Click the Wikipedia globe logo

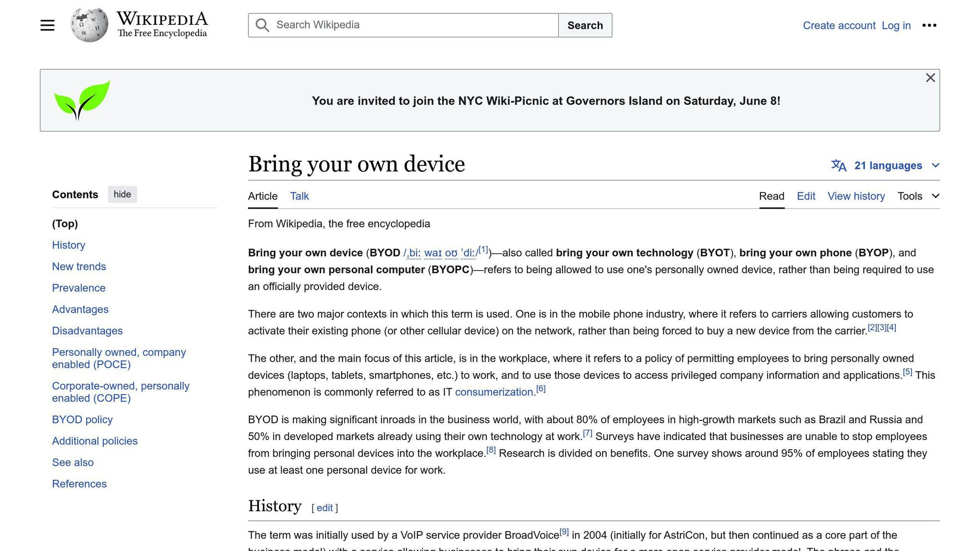89,24
